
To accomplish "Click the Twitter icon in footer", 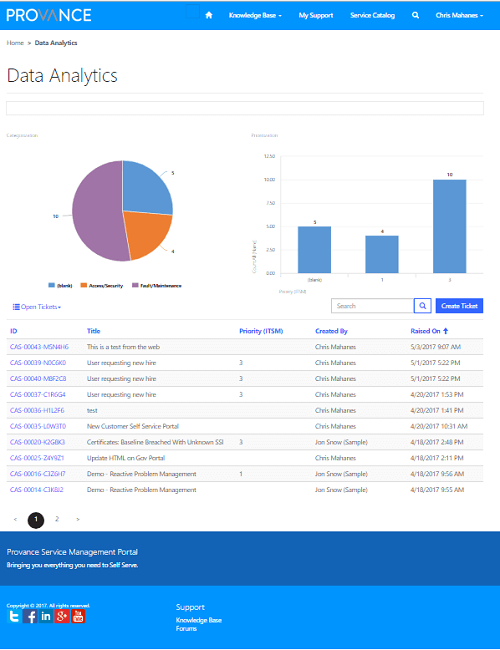I will 14,616.
